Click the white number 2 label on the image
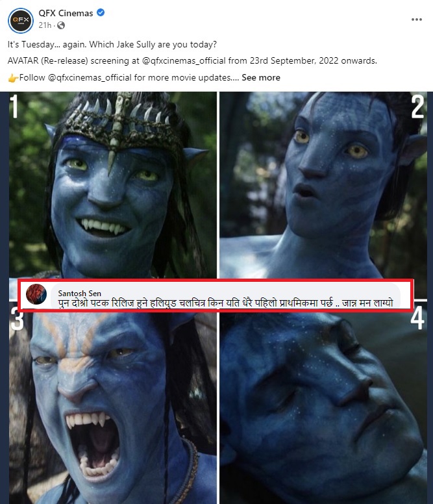This screenshot has height=504, width=433. [417, 107]
